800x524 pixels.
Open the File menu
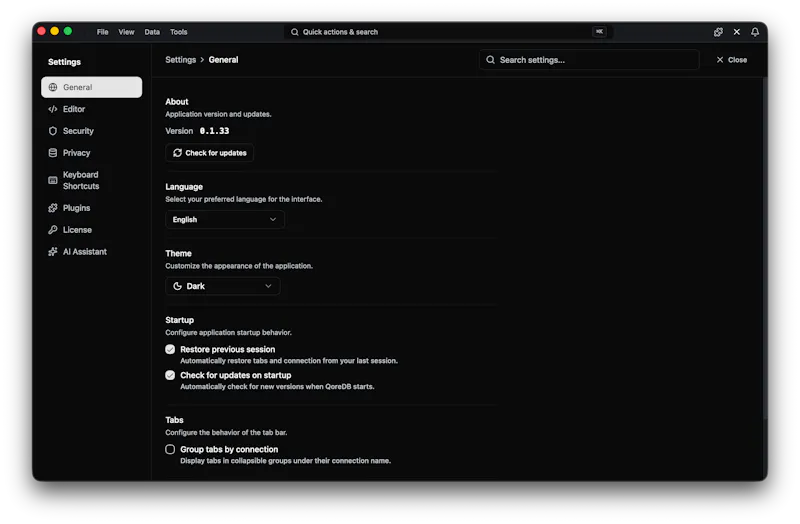click(103, 32)
